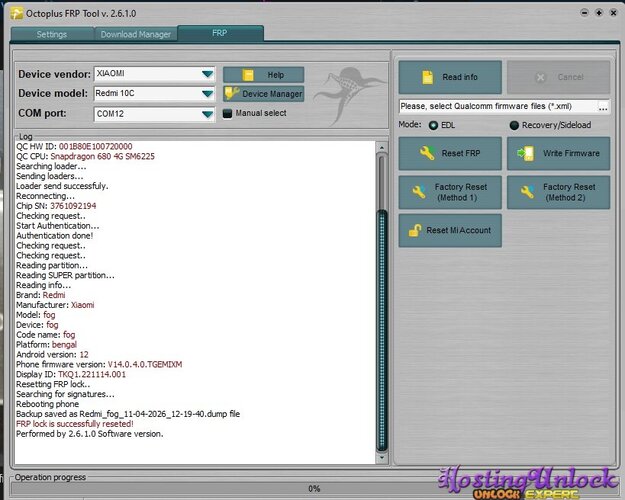Image resolution: width=625 pixels, height=500 pixels.
Task: Select Recovery/Sideload mode radio button
Action: pos(514,126)
